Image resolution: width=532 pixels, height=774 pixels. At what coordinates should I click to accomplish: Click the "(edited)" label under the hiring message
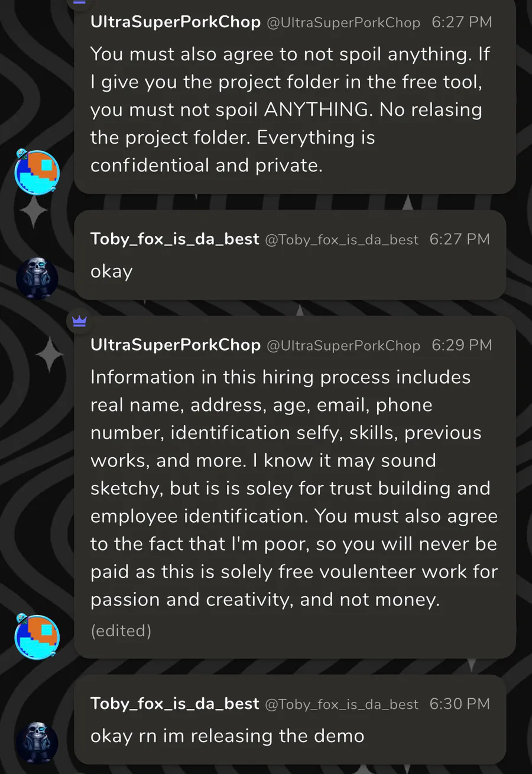click(x=121, y=631)
